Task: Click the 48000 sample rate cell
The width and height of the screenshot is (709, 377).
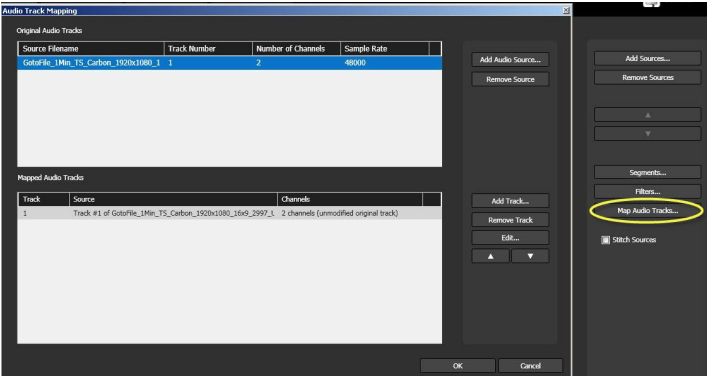Action: (355, 63)
